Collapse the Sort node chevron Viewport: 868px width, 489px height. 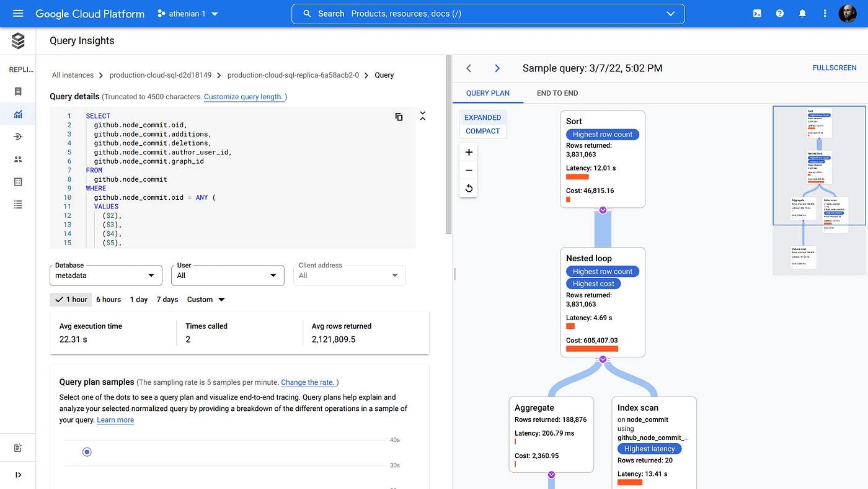coord(603,210)
